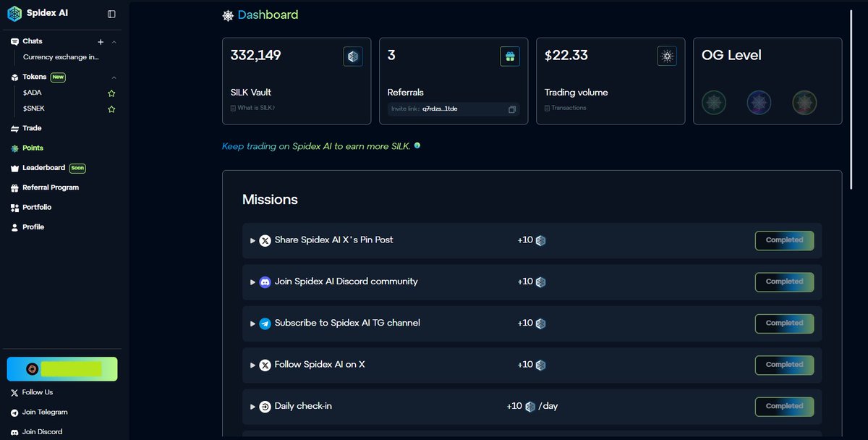Screen dimensions: 868x440
Task: Expand the Share Spidex AI X's Pin Post mission
Action: 252,240
